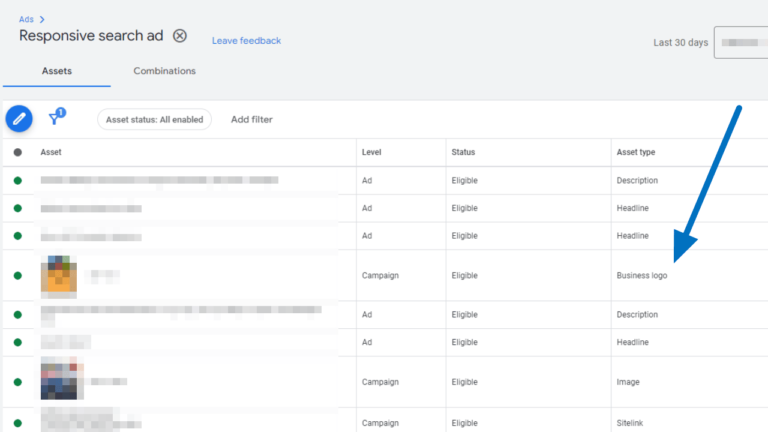Click the Last 30 days label
The image size is (768, 432).
680,43
